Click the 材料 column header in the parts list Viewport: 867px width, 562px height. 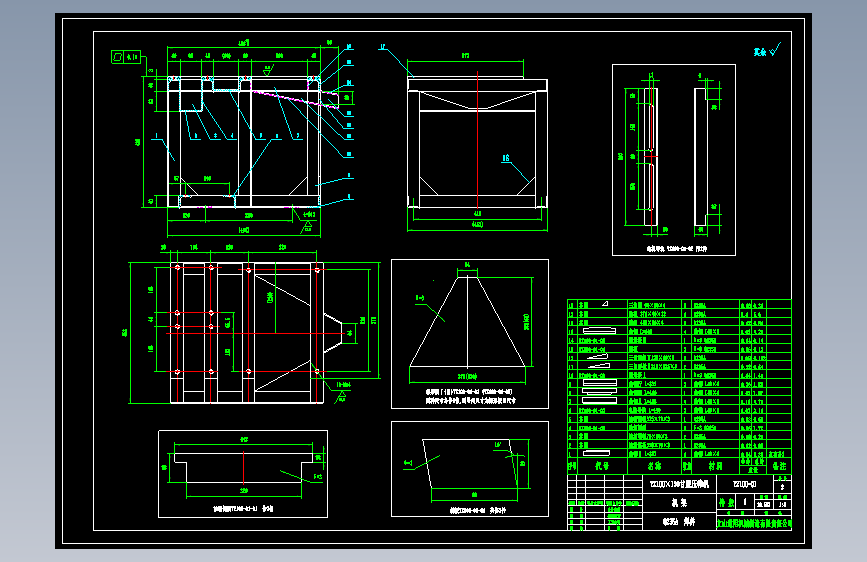pos(715,466)
